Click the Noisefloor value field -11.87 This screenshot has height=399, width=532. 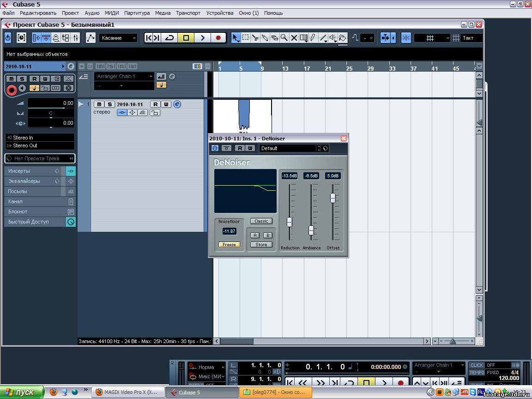pos(229,231)
